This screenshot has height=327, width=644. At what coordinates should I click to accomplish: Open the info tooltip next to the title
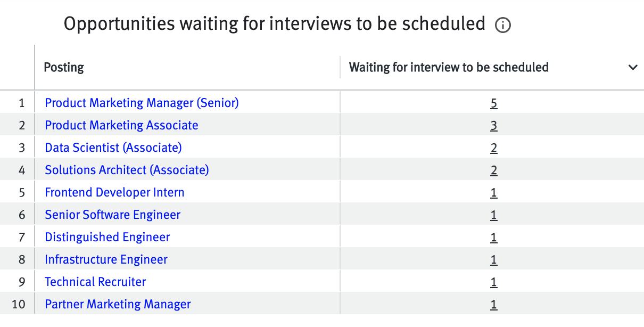tap(502, 24)
